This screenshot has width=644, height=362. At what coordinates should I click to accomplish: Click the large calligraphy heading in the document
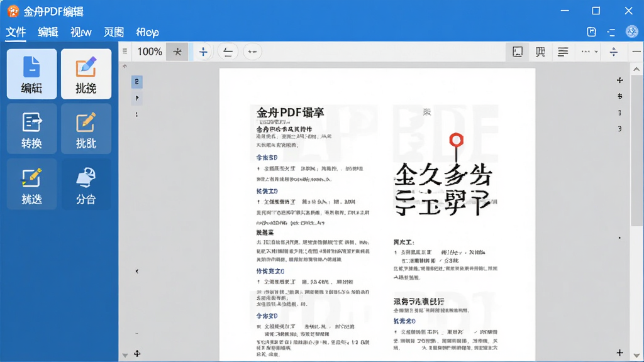[443, 189]
